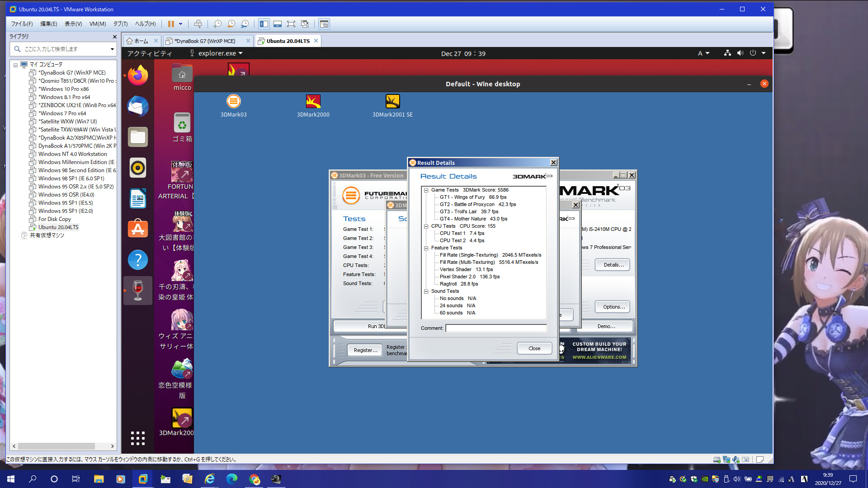Click the Wine glass icon in dock
868x488 pixels.
click(x=138, y=291)
